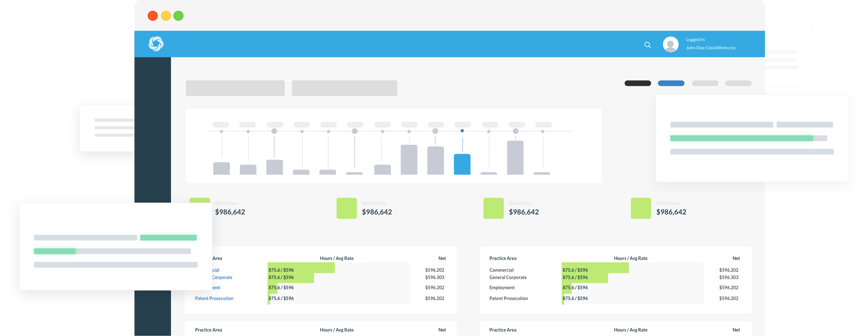Sort the left table by Net column
The height and width of the screenshot is (336, 868).
442,258
